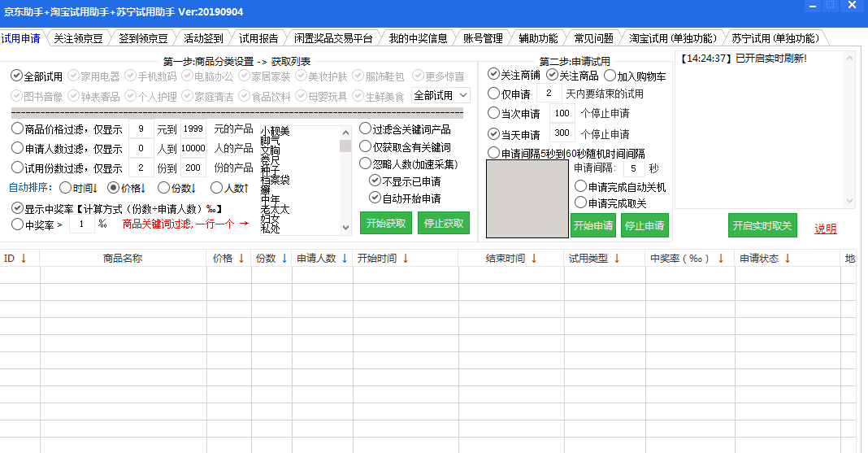Sort table by 结束时间 column header
The image size is (868, 453).
(x=511, y=258)
